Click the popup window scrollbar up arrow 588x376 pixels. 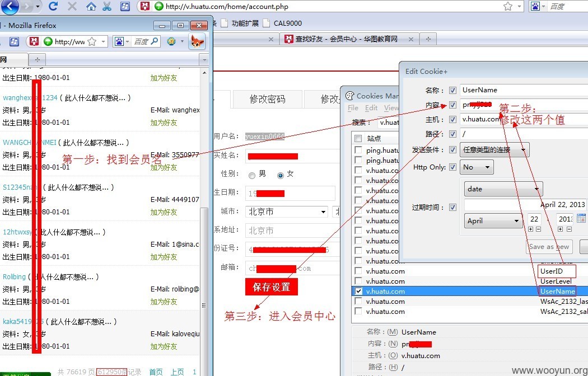coord(204,73)
